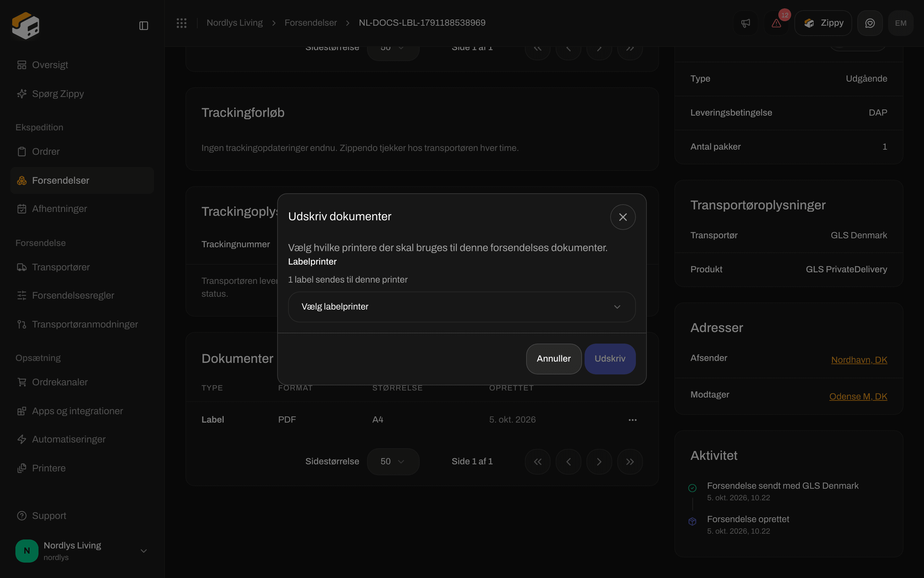Open the EM user avatar menu
This screenshot has height=578, width=924.
click(901, 23)
